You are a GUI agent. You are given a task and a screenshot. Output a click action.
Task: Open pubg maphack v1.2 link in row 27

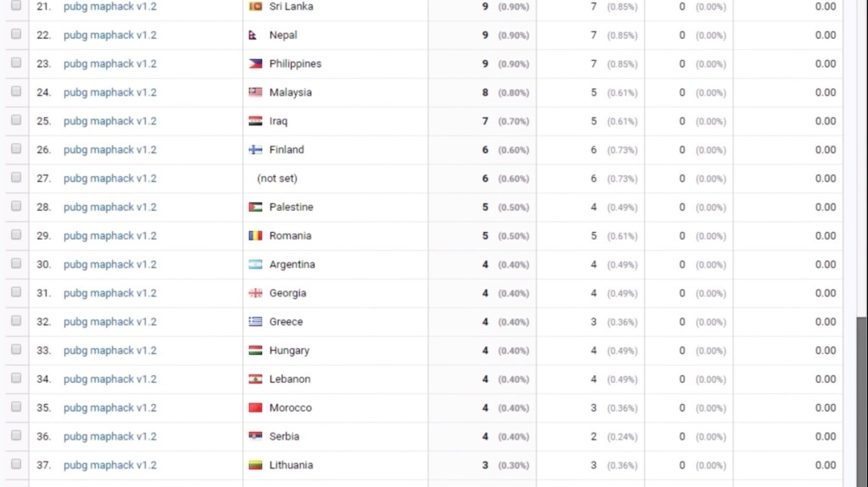click(x=110, y=179)
